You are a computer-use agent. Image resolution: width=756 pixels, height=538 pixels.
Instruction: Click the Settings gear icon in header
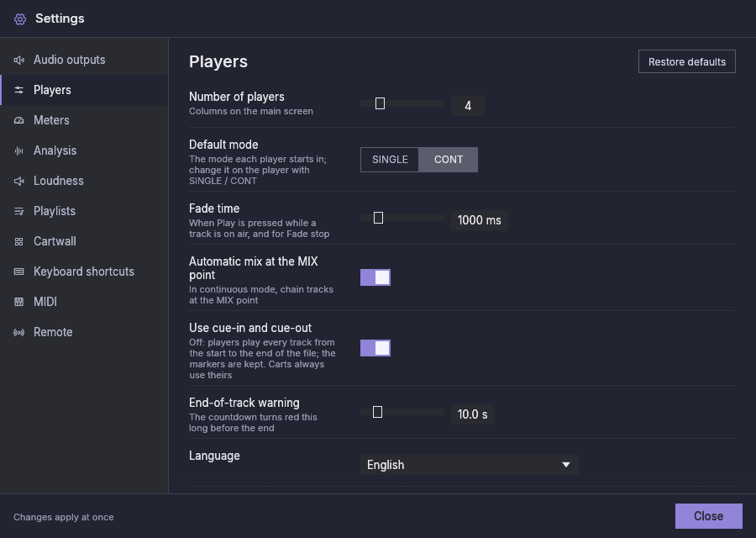coord(20,18)
